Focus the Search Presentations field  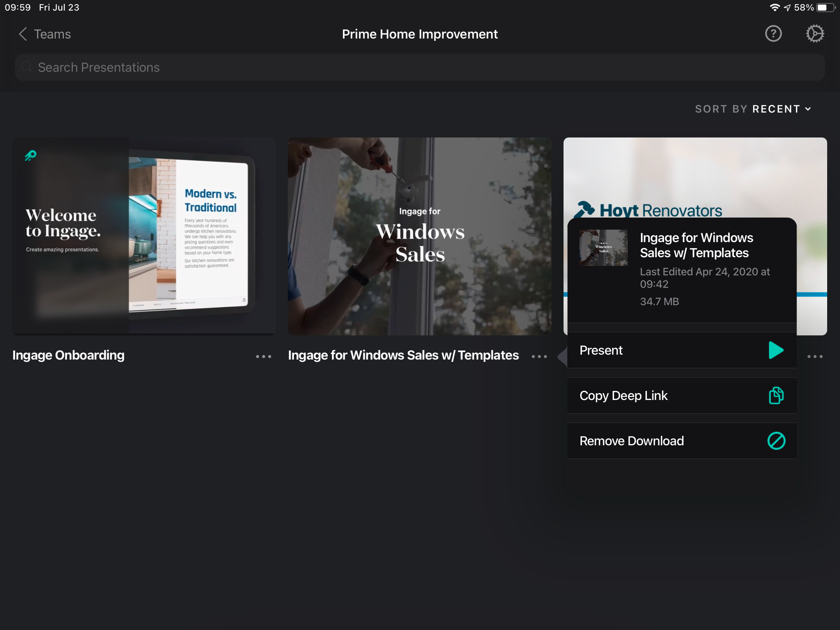coord(420,67)
